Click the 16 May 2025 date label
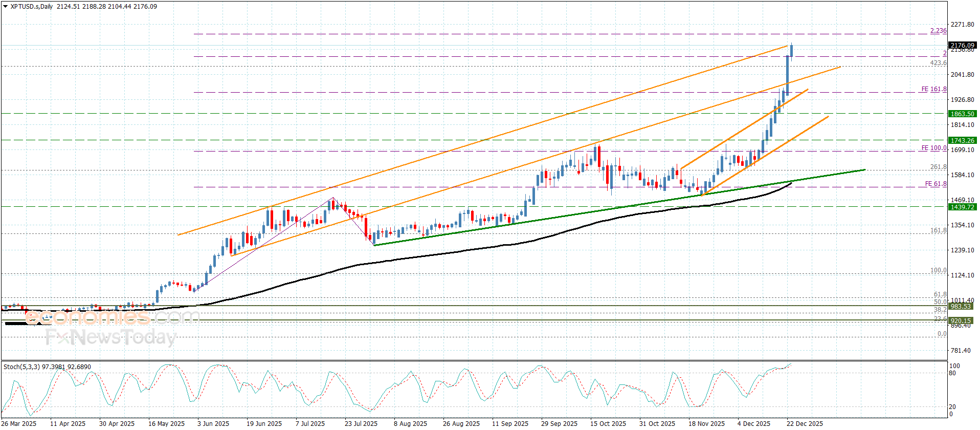The image size is (980, 430). 166,423
